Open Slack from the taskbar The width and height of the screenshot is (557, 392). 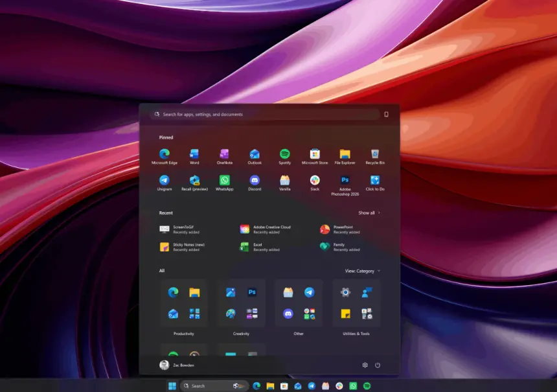(339, 386)
